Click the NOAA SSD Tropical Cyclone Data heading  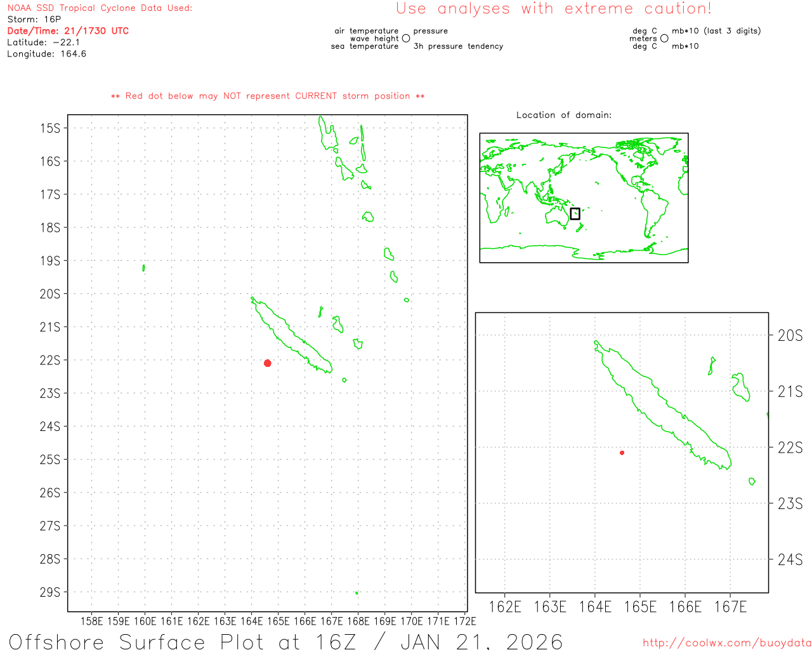(100, 8)
